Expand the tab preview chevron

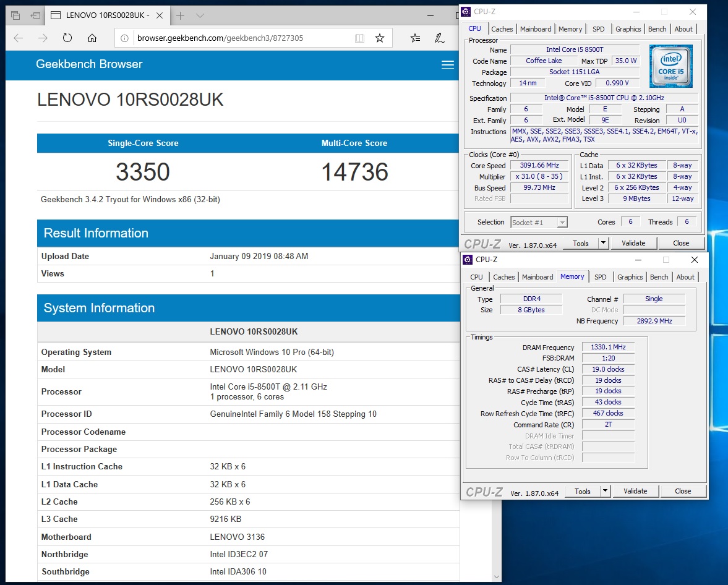pos(200,16)
